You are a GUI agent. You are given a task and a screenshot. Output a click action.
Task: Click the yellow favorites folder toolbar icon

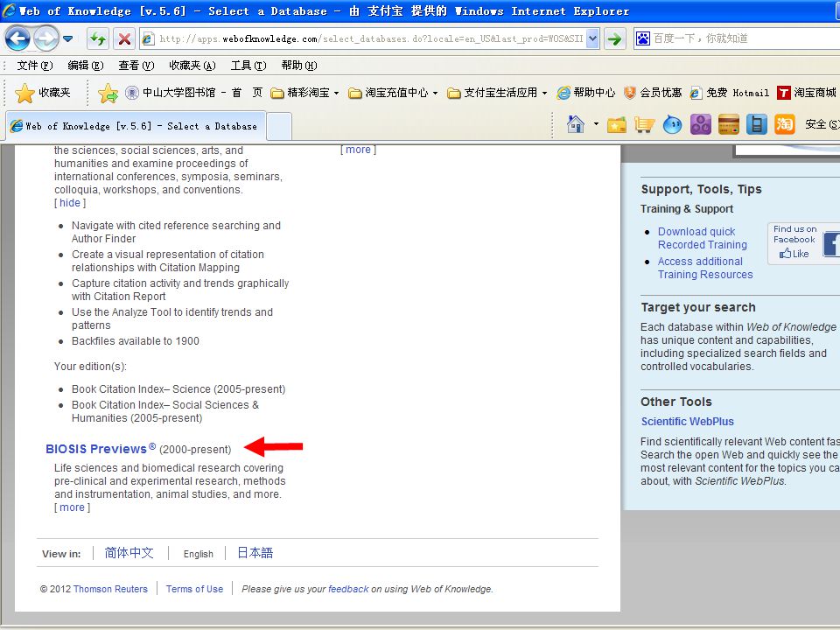617,125
